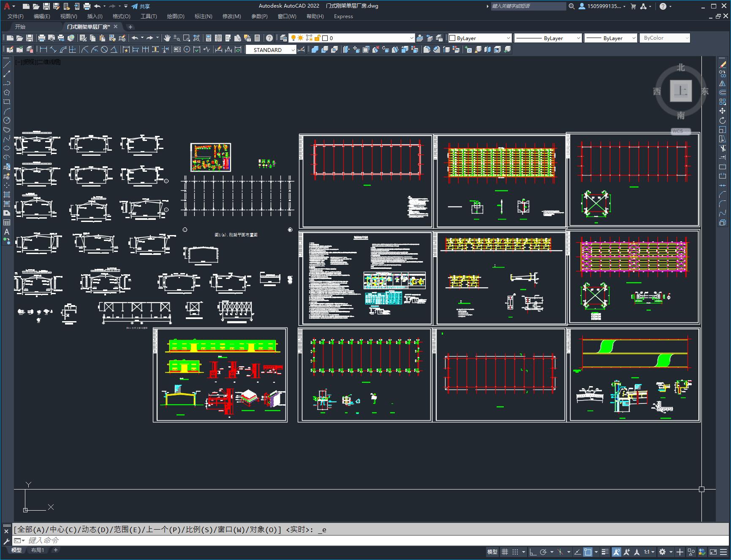731x560 pixels.
Task: Open the Autodesk App Store cart icon
Action: (x=633, y=6)
